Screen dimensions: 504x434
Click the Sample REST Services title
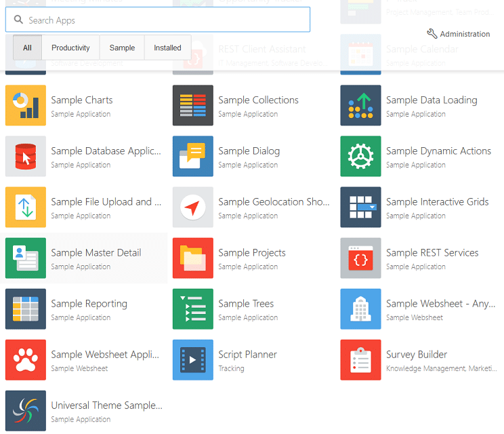click(x=432, y=252)
